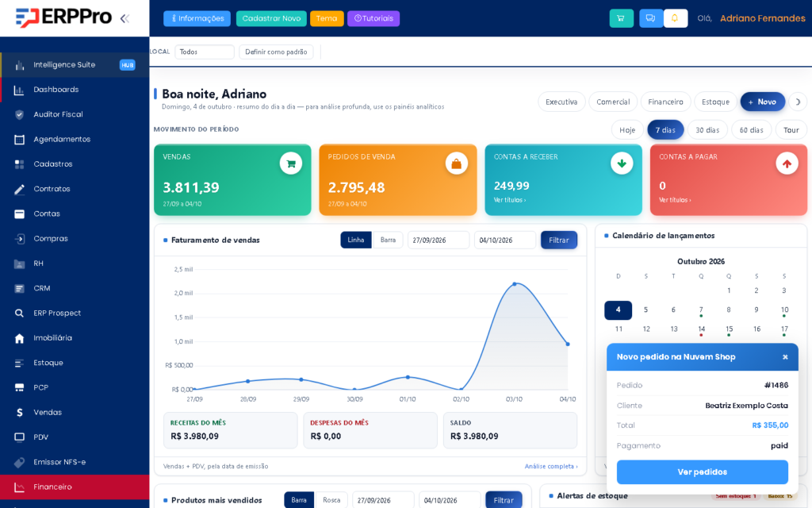Open Faturamento start date 27/09/2026 picker
This screenshot has height=508, width=812.
[438, 240]
